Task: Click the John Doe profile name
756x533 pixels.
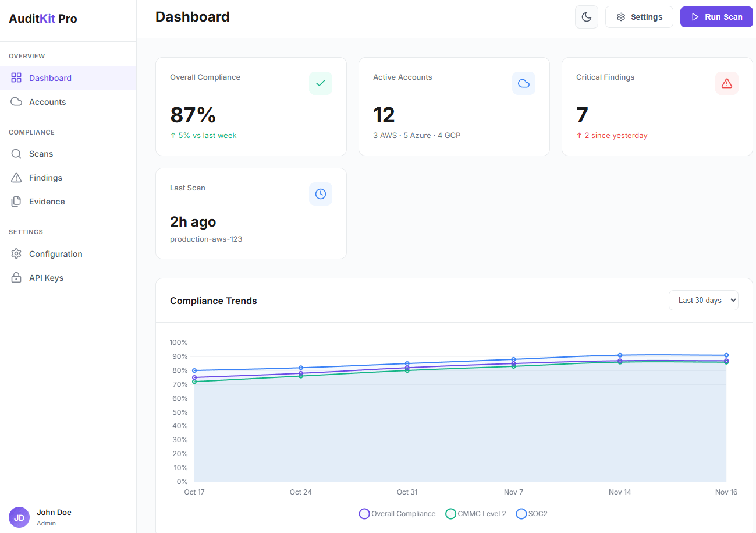Action: [54, 513]
